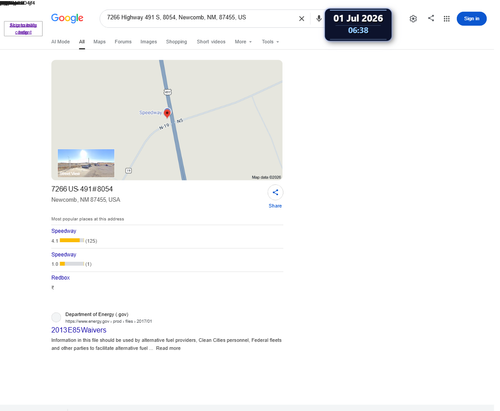
Task: Click route 19 shield on map
Action: (x=128, y=171)
